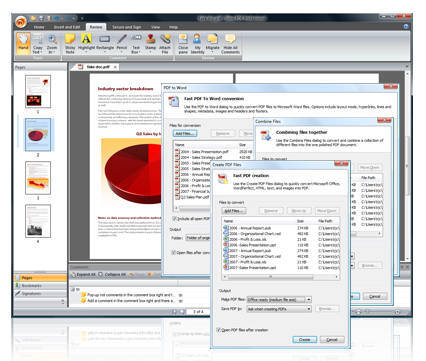Open the Insert and Edit tab
Viewport: 426px width, 361px height.
(67, 27)
